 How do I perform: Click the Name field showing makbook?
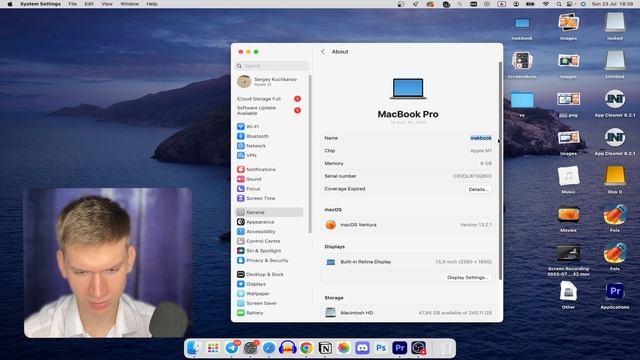480,138
